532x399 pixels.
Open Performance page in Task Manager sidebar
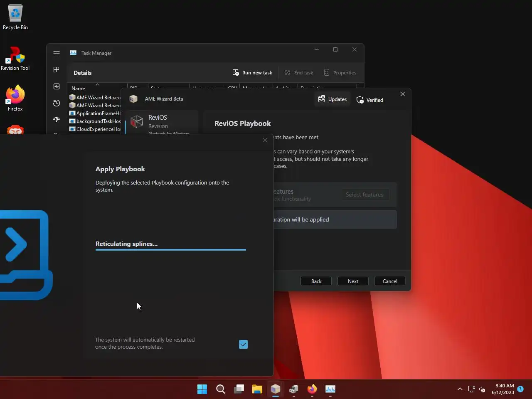click(57, 86)
